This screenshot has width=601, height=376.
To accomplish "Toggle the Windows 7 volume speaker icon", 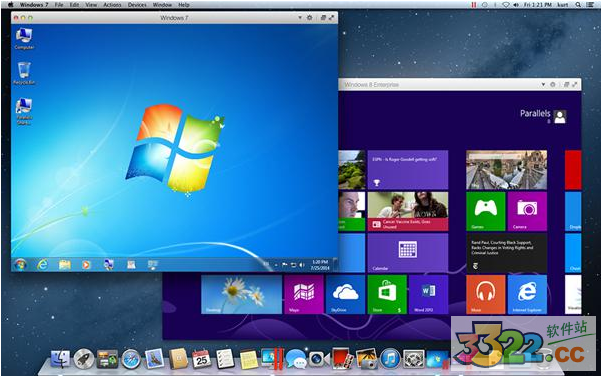I will coord(302,265).
